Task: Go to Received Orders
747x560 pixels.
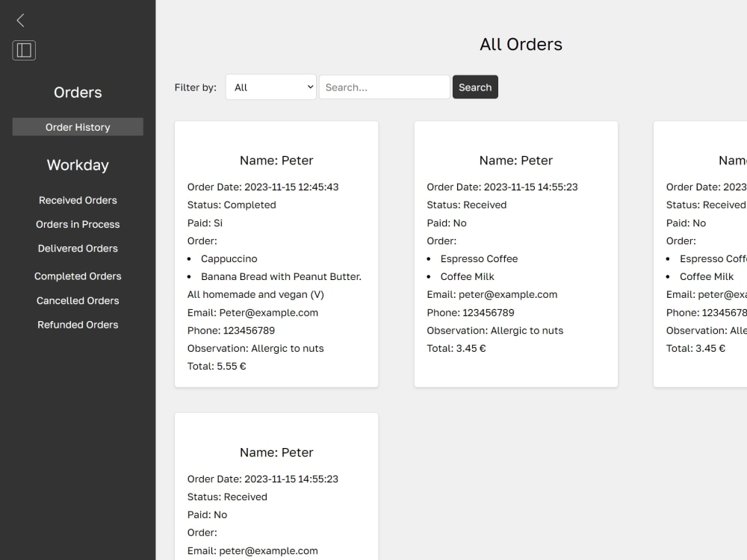Action: pos(78,200)
